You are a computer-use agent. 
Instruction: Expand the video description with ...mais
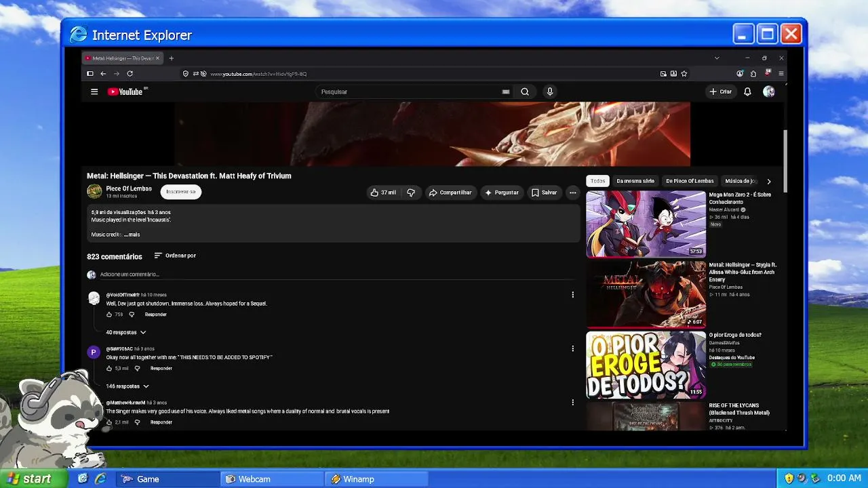click(132, 235)
